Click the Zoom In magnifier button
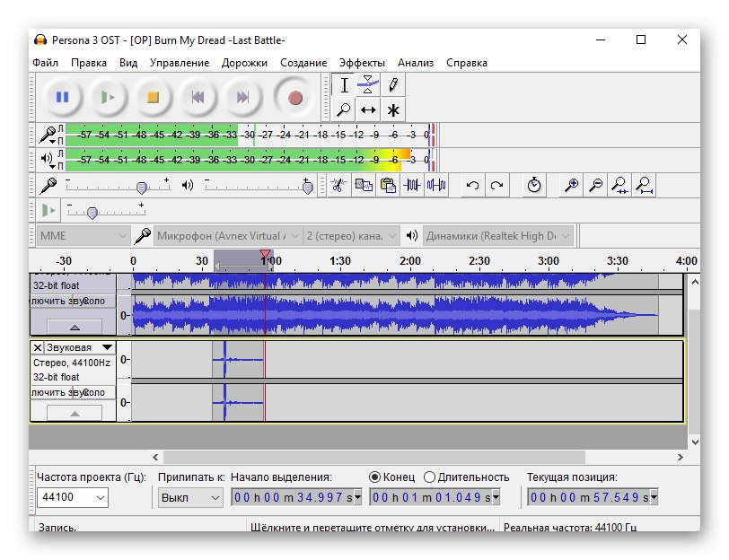 point(571,186)
